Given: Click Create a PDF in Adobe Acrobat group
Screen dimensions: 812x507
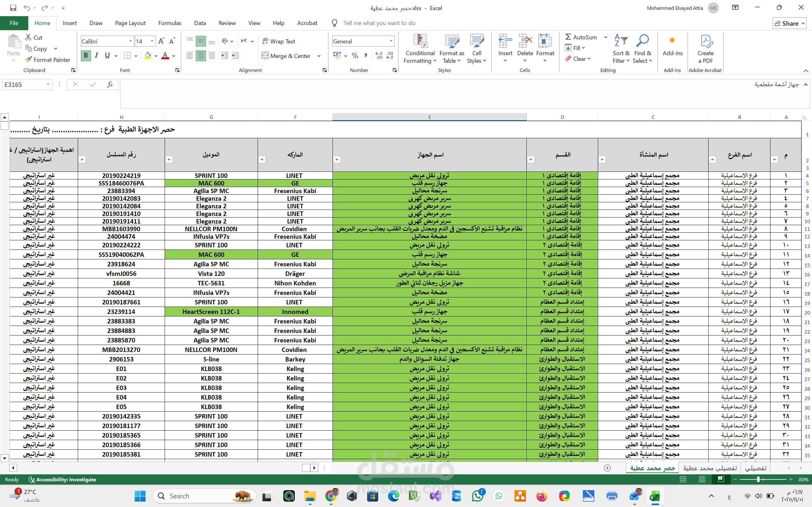Looking at the screenshot, I should (x=705, y=49).
